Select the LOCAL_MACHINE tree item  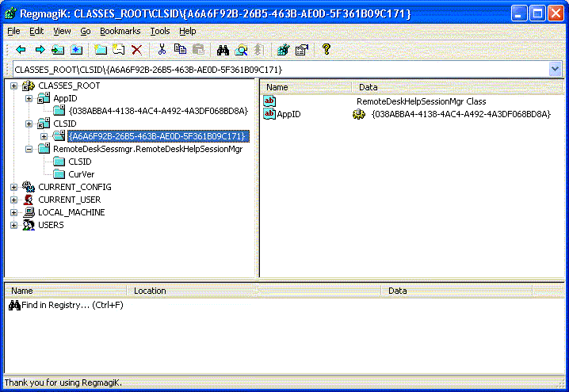click(x=71, y=212)
